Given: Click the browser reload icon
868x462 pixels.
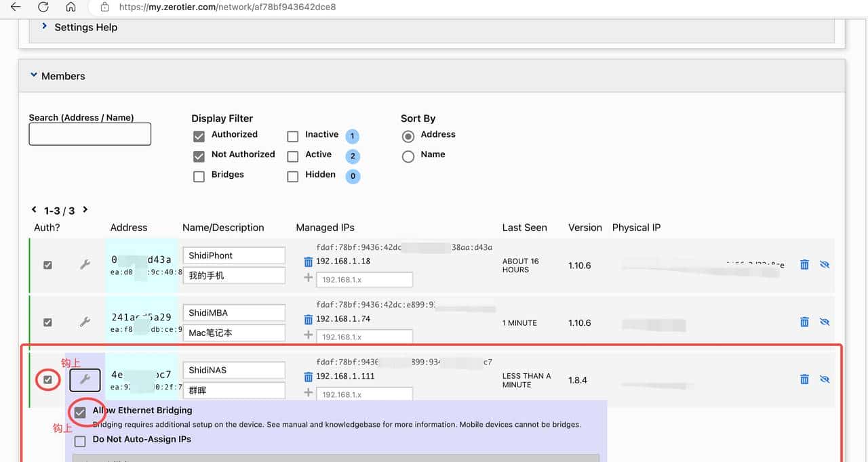Looking at the screenshot, I should [43, 7].
